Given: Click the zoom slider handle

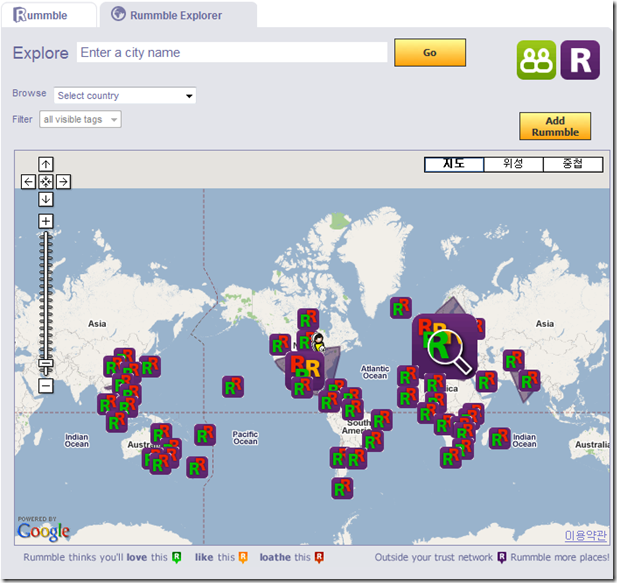Looking at the screenshot, I should 46,363.
